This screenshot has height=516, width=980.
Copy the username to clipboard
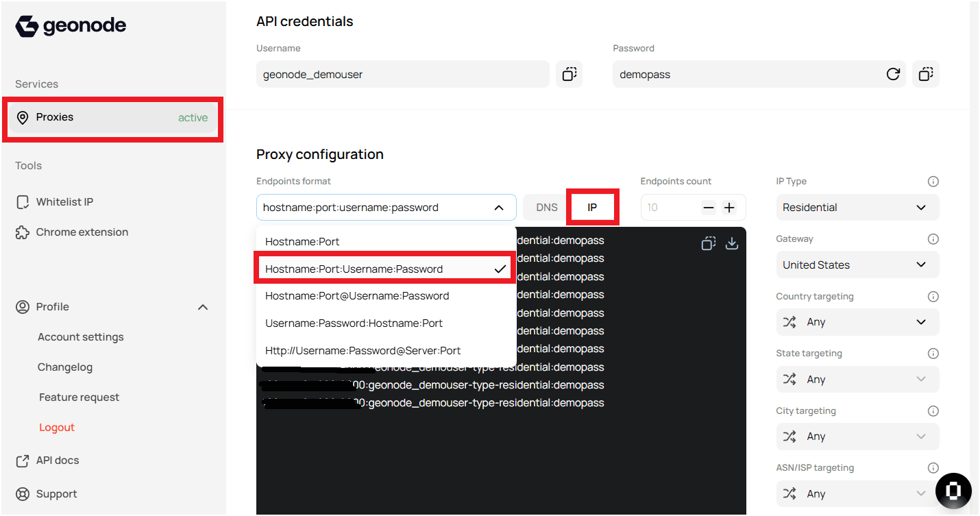point(569,74)
